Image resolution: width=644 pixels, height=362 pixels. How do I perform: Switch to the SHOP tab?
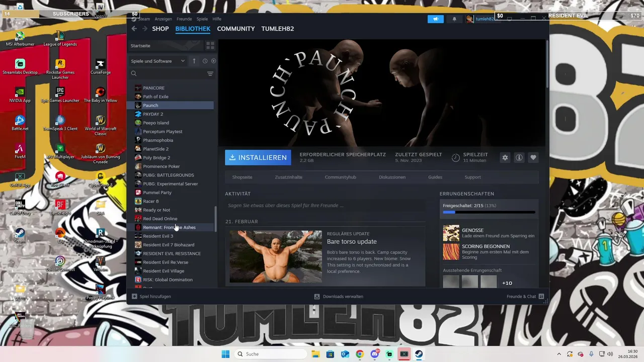pos(160,29)
